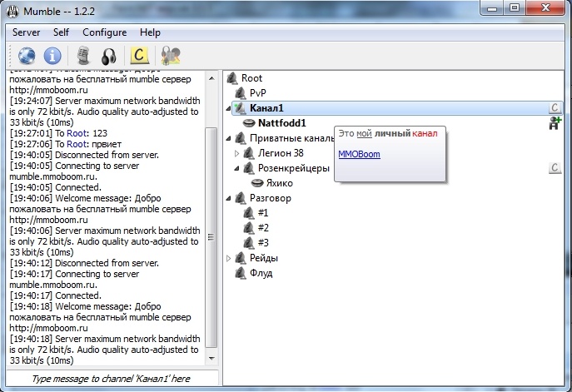572x392 pixels.
Task: Open the server connect globe icon
Action: pyautogui.click(x=27, y=56)
